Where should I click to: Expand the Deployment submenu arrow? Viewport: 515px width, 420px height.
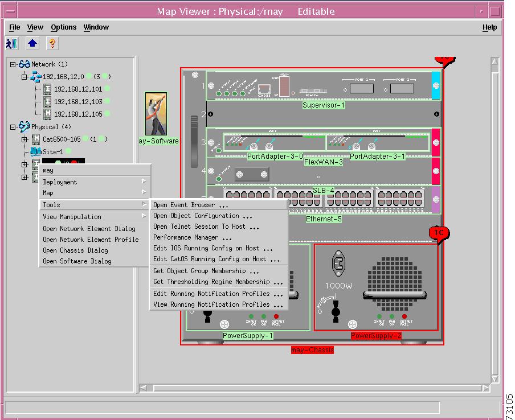[144, 181]
